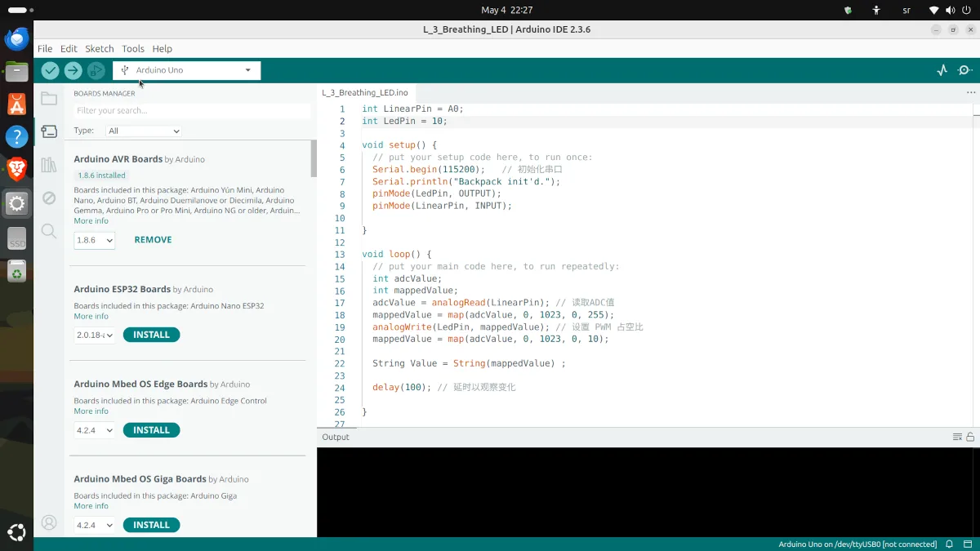This screenshot has height=551, width=980.
Task: Open More info link for Mbed OS Giga Boards
Action: tap(91, 506)
